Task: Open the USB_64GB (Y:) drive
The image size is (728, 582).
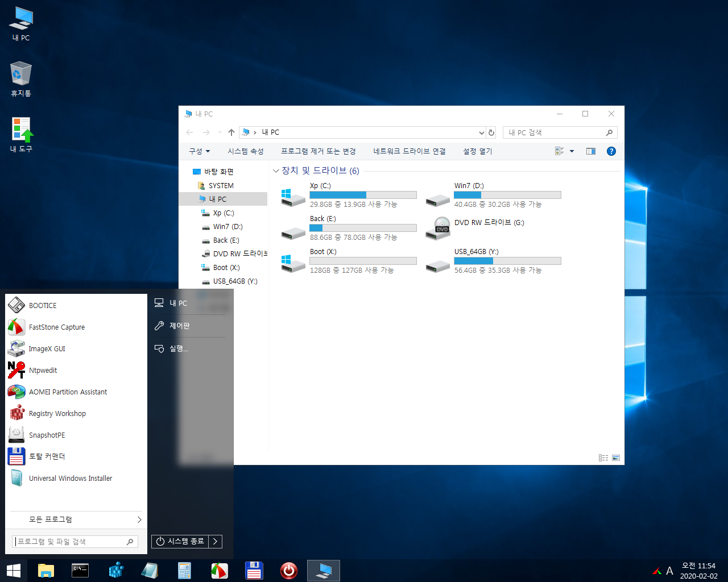Action: (x=493, y=261)
